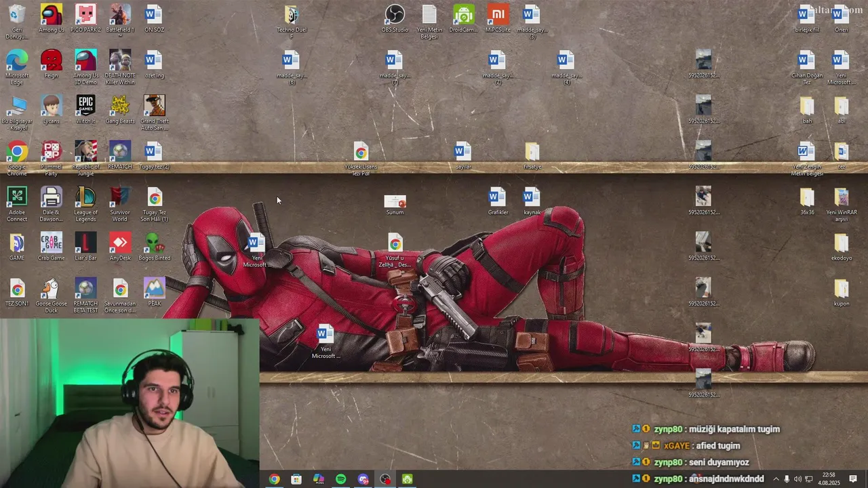The width and height of the screenshot is (868, 488).
Task: Select the madde_say (7) Word document
Action: click(395, 68)
